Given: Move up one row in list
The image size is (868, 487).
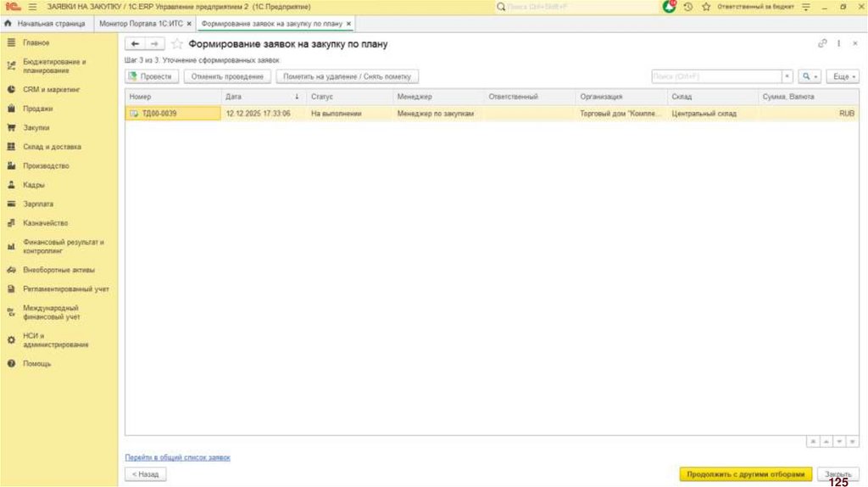Looking at the screenshot, I should pos(826,441).
